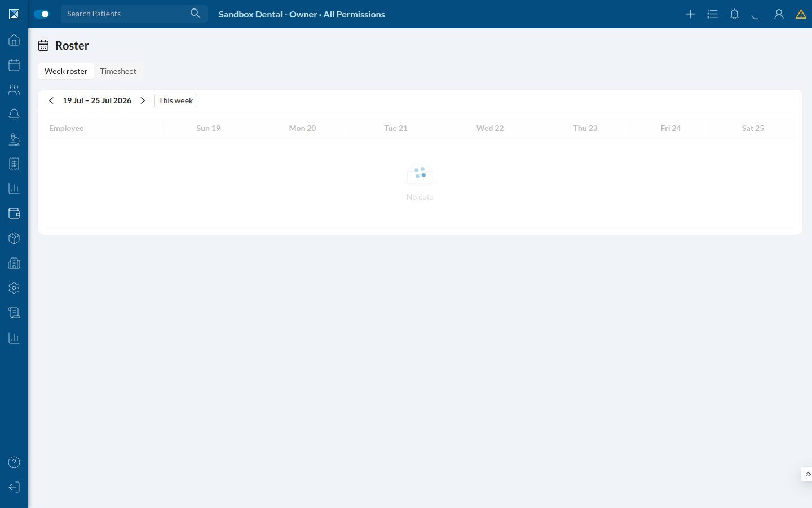Select the Week roster tab
The height and width of the screenshot is (508, 812).
[x=66, y=71]
